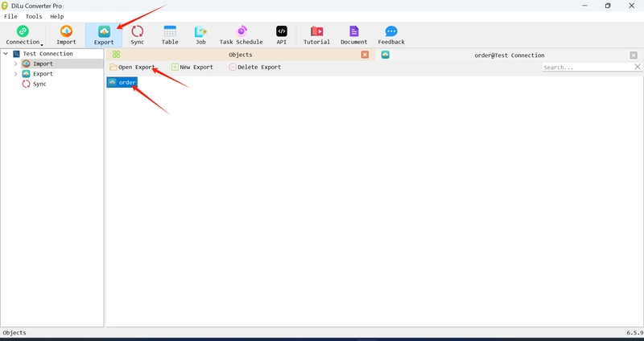Open the Help menu
The height and width of the screenshot is (341, 644).
(56, 16)
